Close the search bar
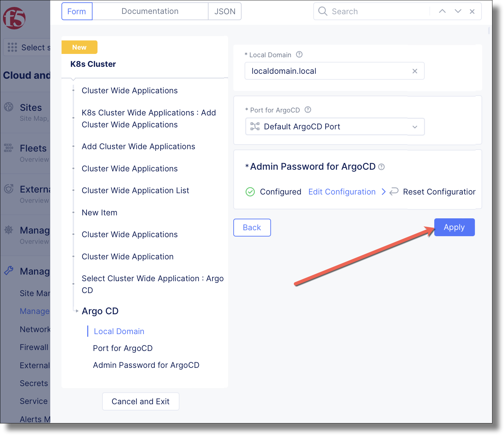504x435 pixels. pyautogui.click(x=472, y=12)
